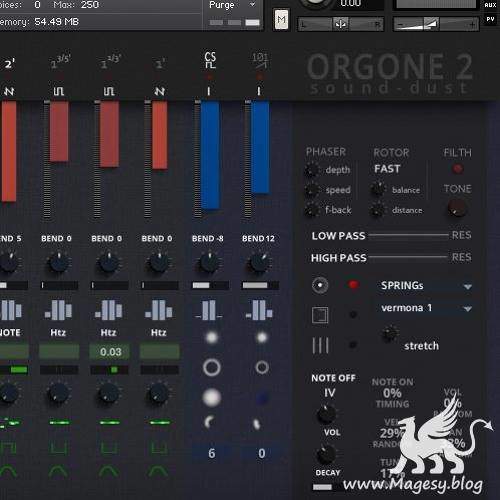This screenshot has height=500, width=500.
Task: Click the Htz label under 1 3/5' column
Action: click(58, 332)
